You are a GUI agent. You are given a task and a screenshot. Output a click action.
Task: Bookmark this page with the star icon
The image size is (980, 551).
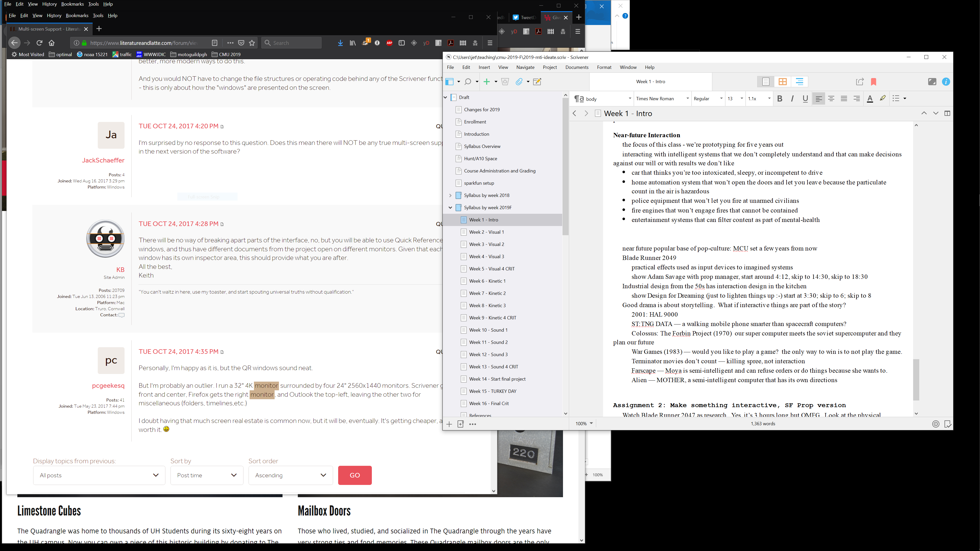coord(252,43)
